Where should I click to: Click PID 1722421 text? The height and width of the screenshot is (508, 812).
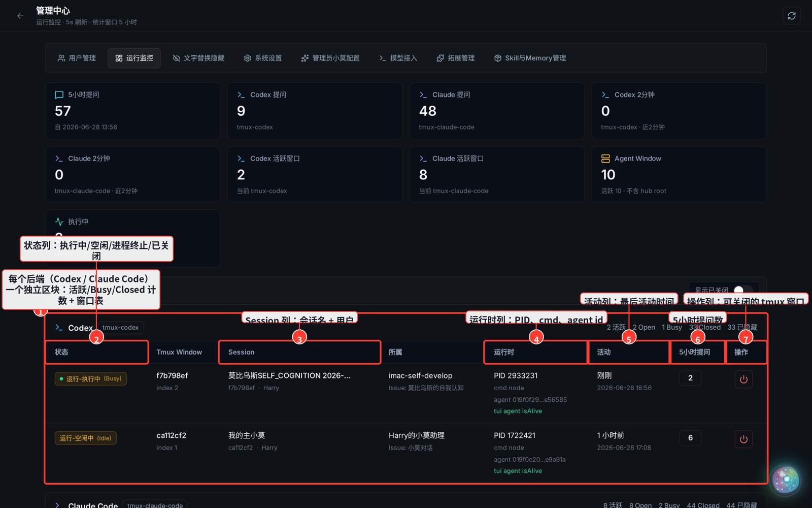515,435
